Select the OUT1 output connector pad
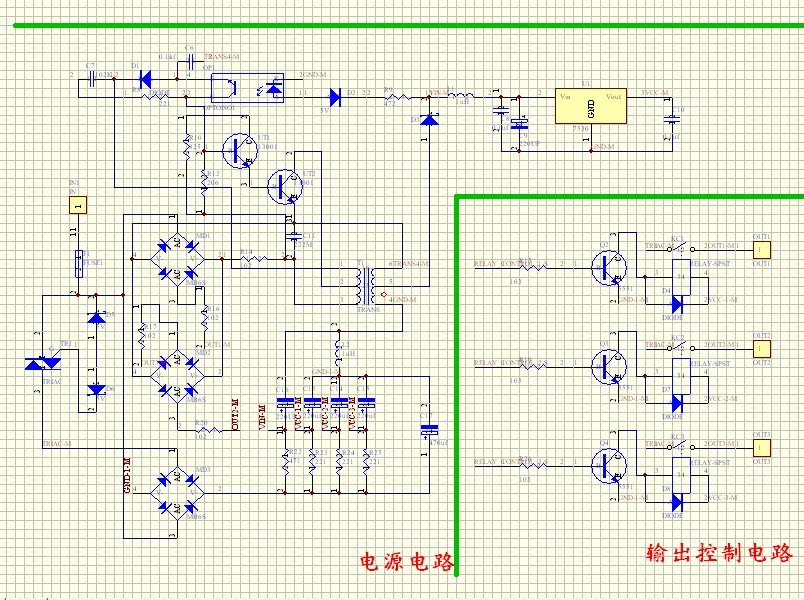Image resolution: width=804 pixels, height=600 pixels. [x=763, y=249]
